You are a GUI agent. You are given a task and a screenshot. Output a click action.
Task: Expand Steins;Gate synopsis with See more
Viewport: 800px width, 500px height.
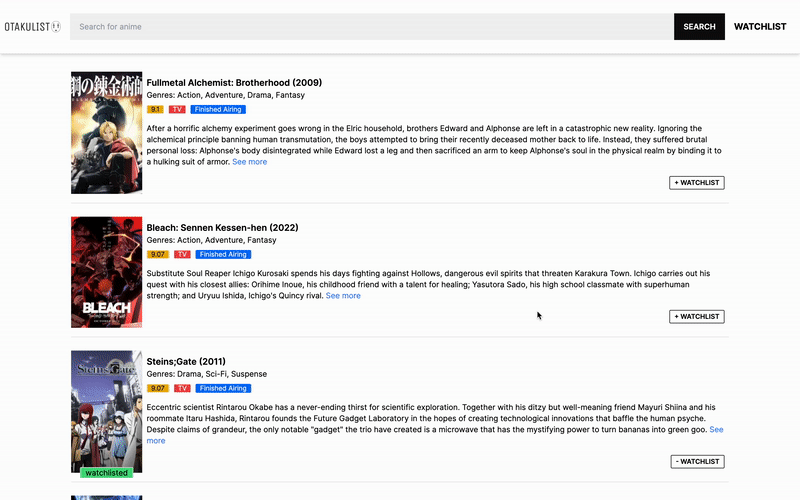pyautogui.click(x=716, y=430)
